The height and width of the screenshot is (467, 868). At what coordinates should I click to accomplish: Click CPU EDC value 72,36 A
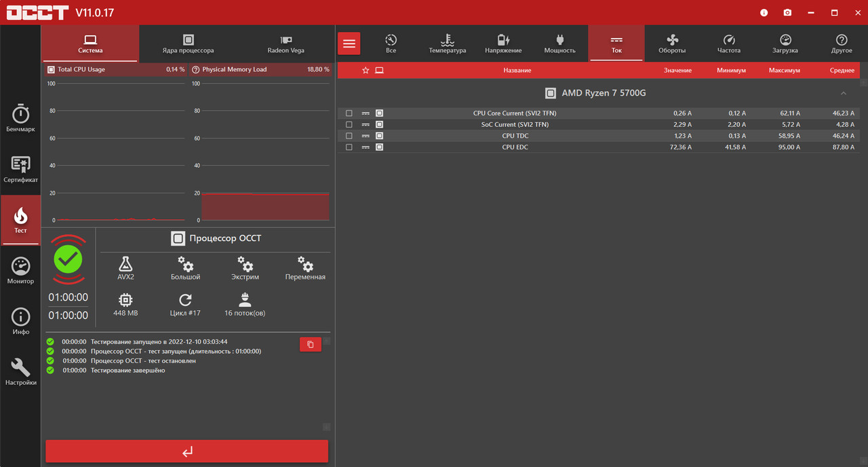pyautogui.click(x=680, y=147)
